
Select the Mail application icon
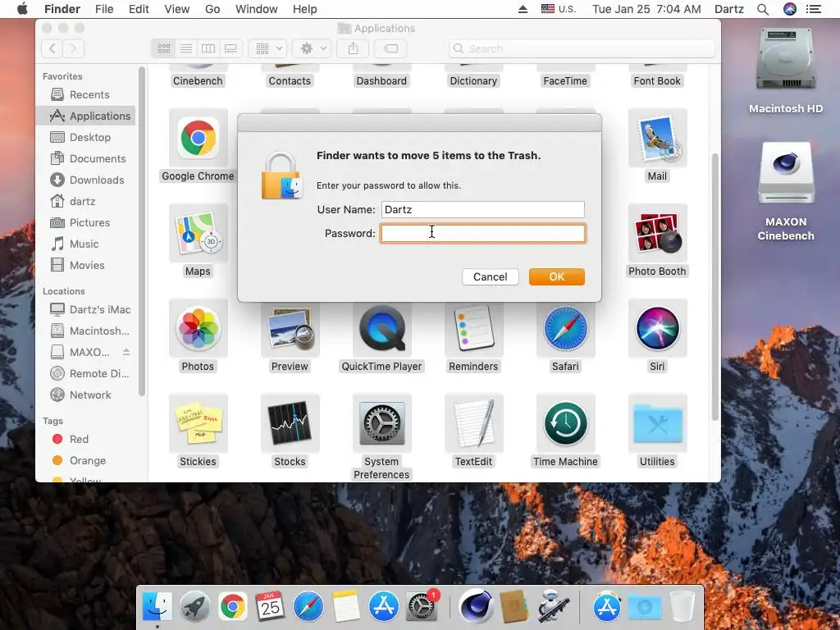tap(657, 138)
